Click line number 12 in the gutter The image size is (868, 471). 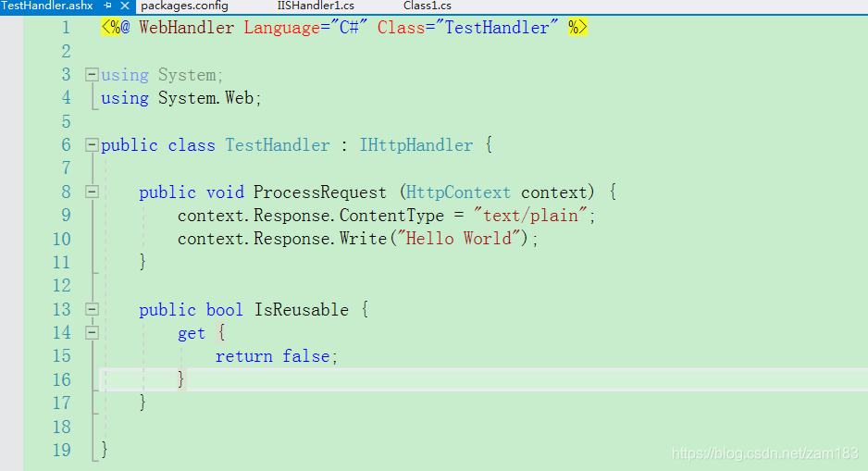click(61, 286)
